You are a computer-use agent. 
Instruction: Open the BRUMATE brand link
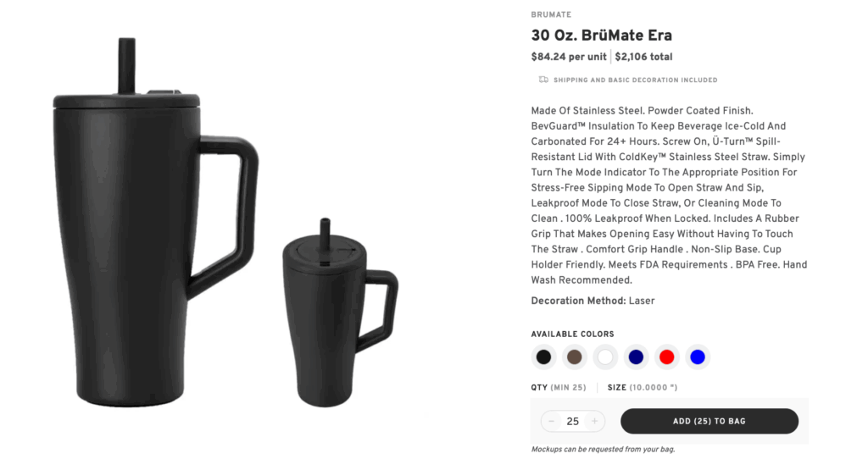click(x=551, y=15)
